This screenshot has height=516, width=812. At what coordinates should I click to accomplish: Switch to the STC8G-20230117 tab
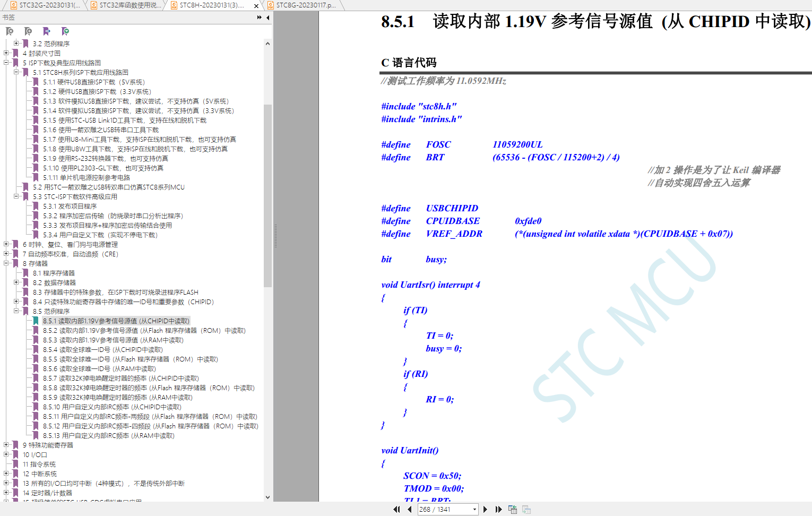tap(302, 5)
